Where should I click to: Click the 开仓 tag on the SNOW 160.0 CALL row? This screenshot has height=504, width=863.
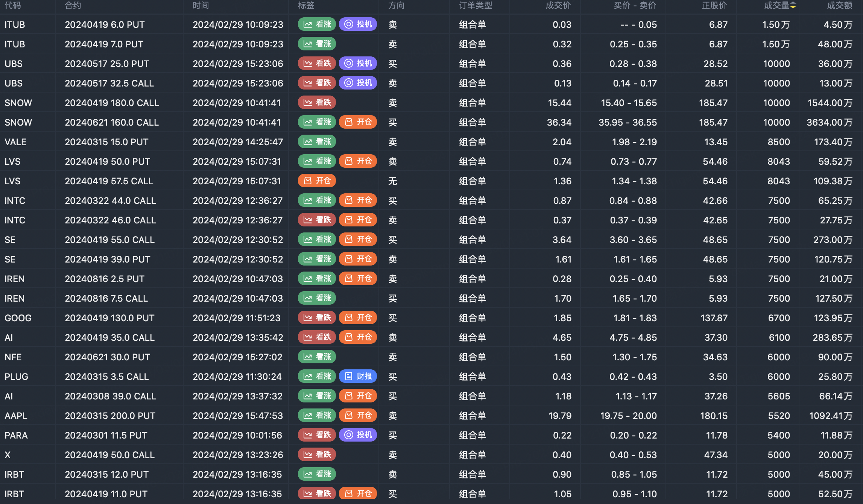pos(358,122)
